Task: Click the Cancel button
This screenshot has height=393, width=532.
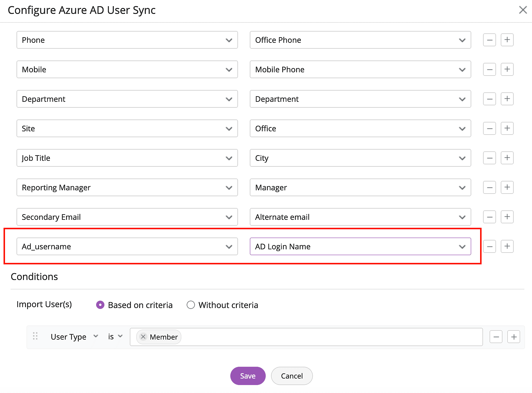Action: tap(292, 376)
